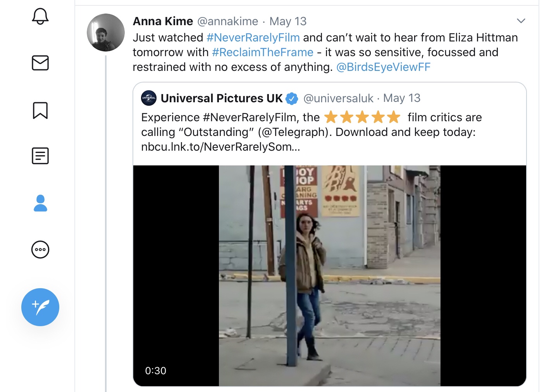549x392 pixels.
Task: Open the Notifications bell icon
Action: [40, 16]
